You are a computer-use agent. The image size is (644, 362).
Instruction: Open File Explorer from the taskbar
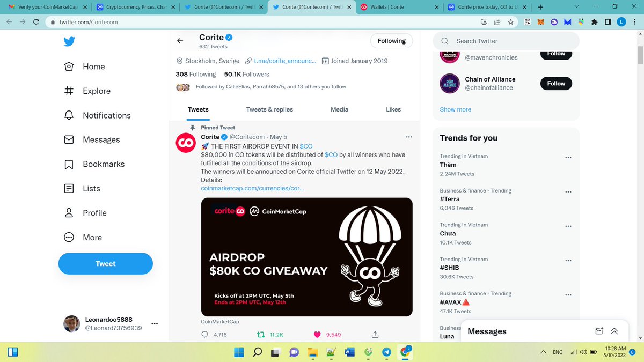coord(312,352)
